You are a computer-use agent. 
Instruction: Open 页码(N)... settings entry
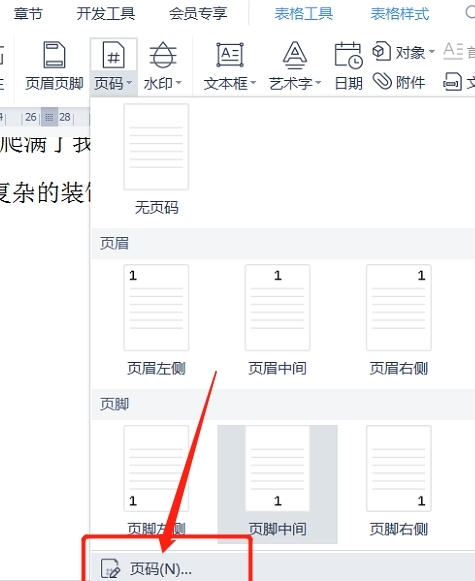(161, 568)
